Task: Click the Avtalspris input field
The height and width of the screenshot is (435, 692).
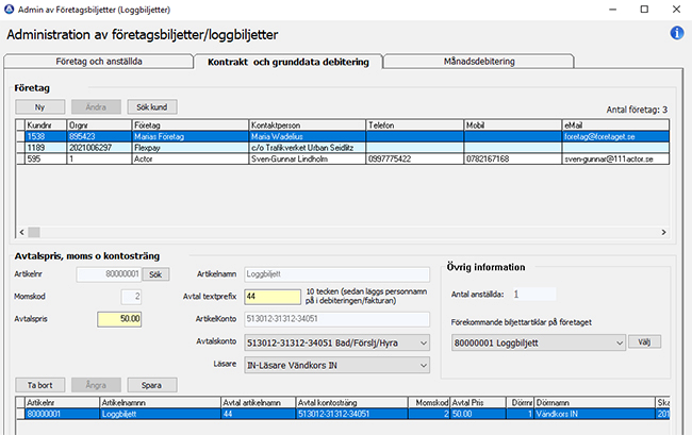Action: click(119, 319)
